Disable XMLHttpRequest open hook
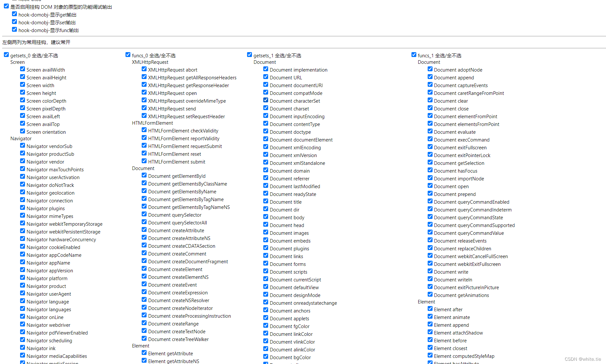The width and height of the screenshot is (606, 364). [x=144, y=92]
